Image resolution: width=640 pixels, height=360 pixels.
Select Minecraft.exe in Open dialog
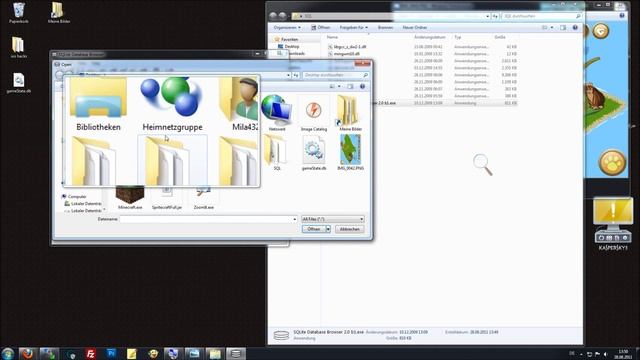pyautogui.click(x=130, y=198)
